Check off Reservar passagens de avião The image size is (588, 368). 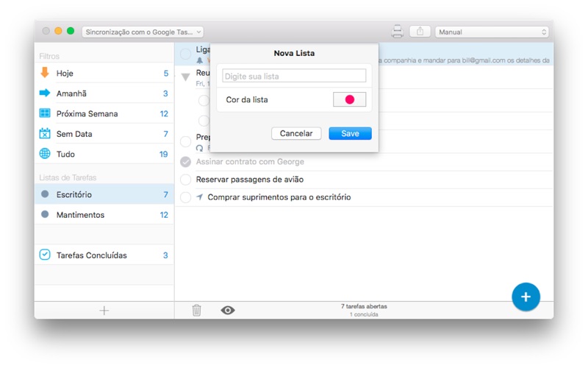186,180
